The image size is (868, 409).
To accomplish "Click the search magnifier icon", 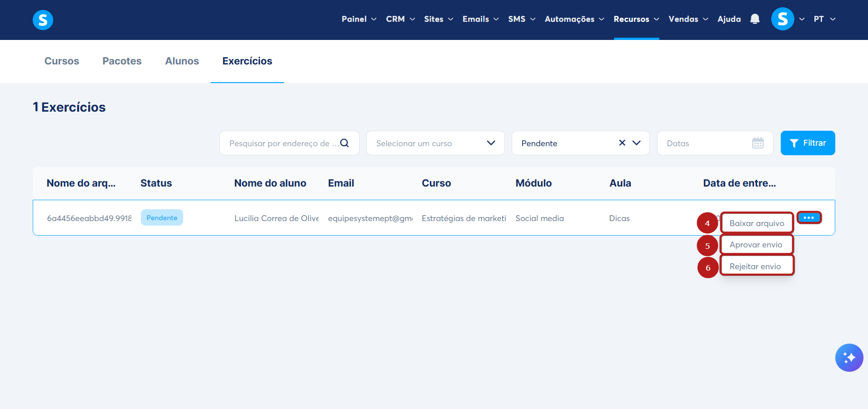I will pyautogui.click(x=344, y=143).
